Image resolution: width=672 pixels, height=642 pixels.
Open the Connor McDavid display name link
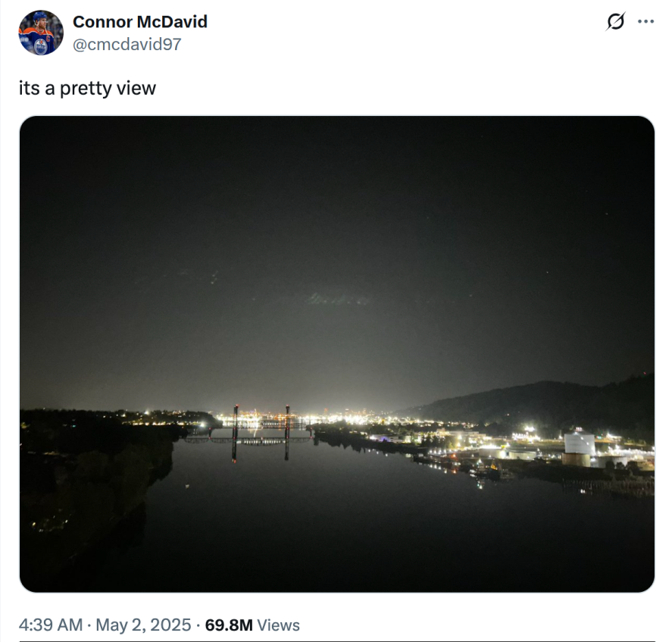click(x=140, y=21)
